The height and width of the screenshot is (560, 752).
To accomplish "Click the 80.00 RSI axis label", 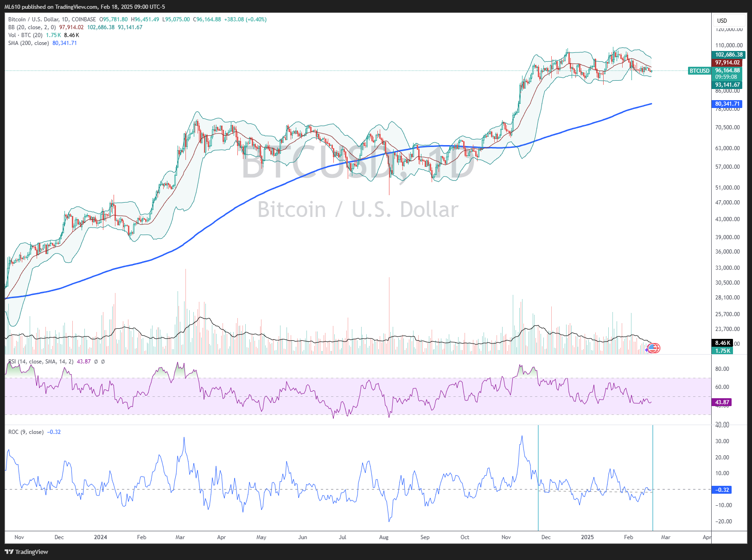I will pyautogui.click(x=722, y=369).
